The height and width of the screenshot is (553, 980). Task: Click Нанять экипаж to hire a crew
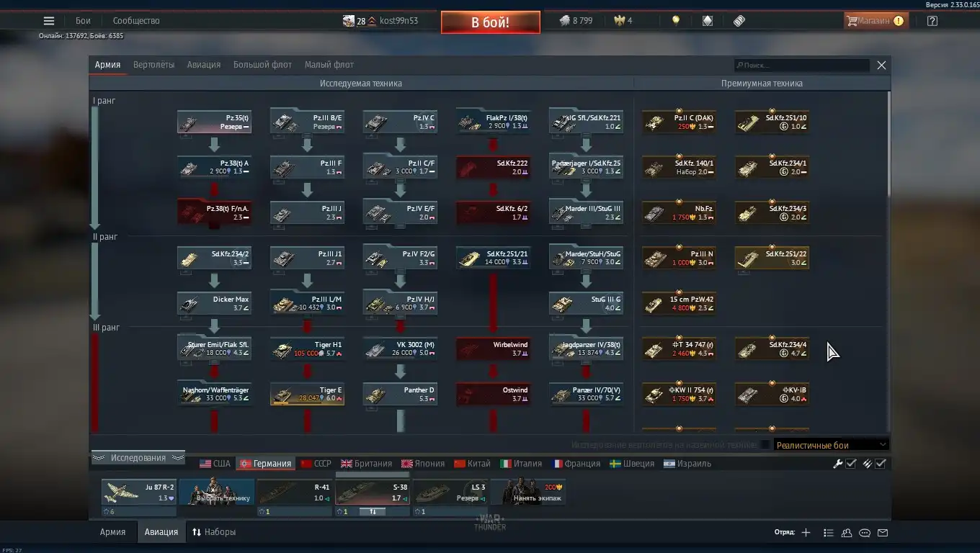528,493
